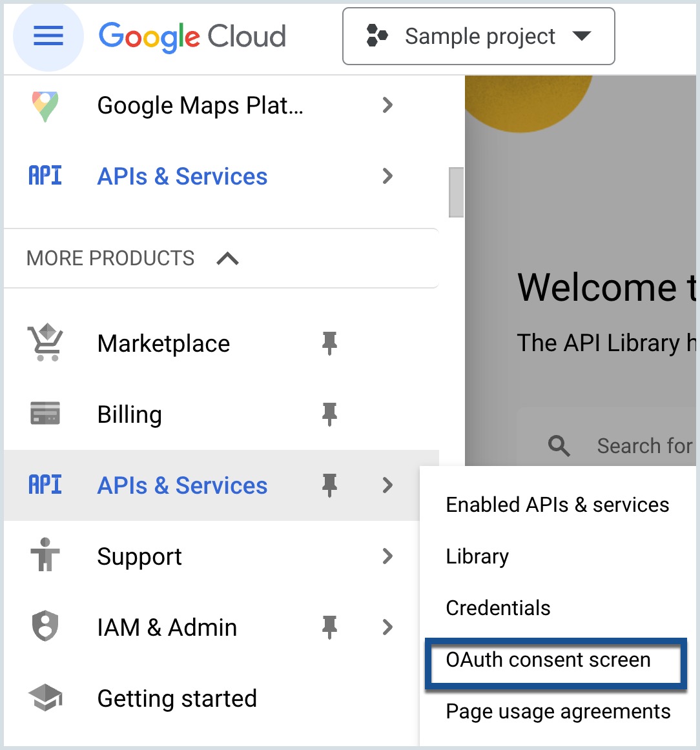Click the Billing credit card icon

pos(45,413)
